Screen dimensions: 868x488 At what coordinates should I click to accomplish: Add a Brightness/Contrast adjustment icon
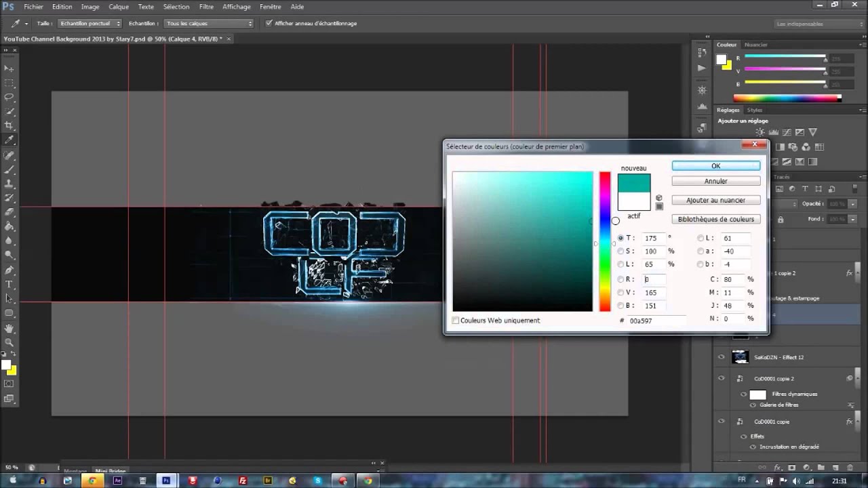(x=760, y=132)
